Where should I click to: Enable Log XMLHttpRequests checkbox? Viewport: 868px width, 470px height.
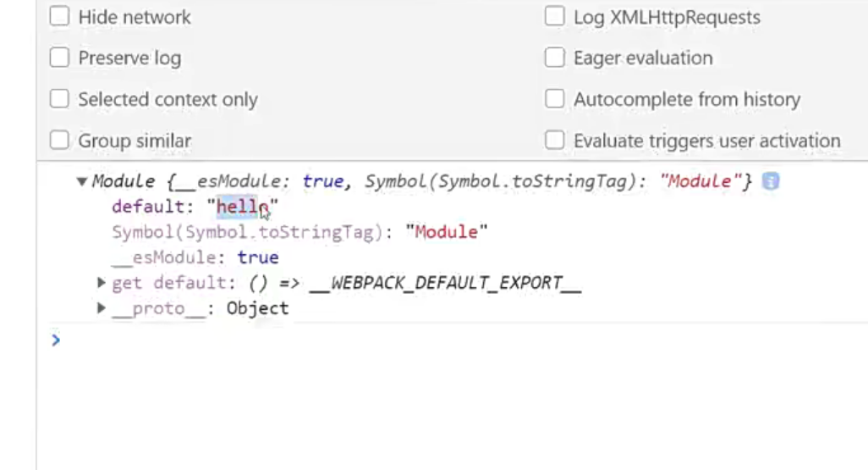(555, 16)
